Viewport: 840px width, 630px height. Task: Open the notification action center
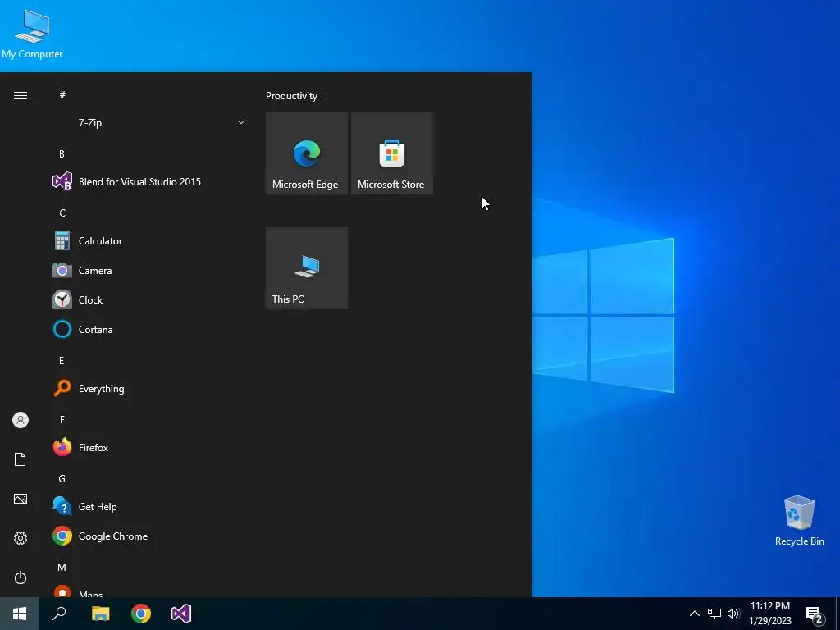815,614
